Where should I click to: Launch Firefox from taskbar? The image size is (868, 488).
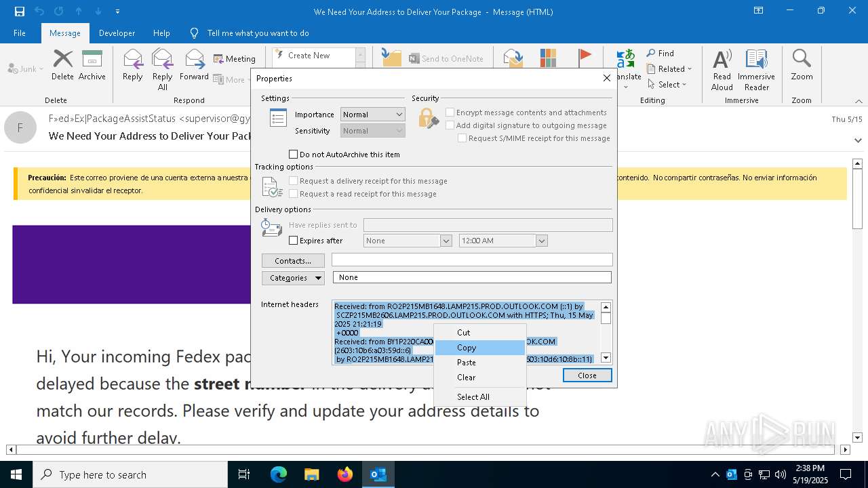[x=345, y=474]
